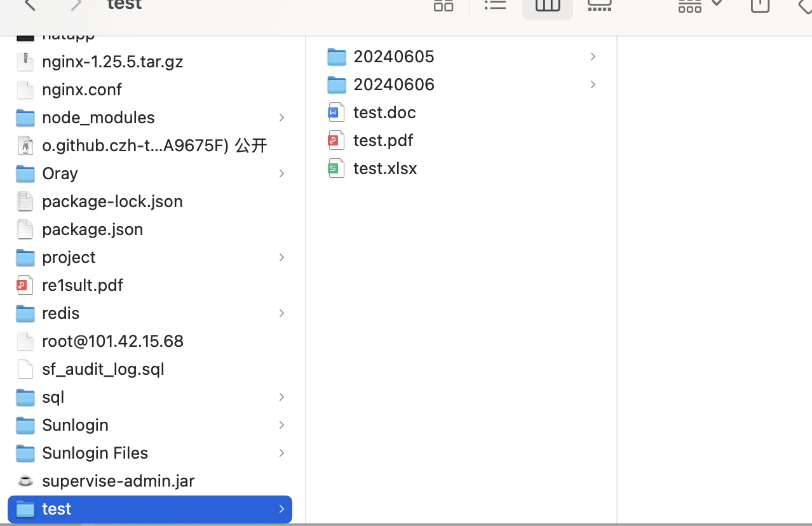Select the test folder name in the left column
The image size is (812, 526).
pos(57,509)
